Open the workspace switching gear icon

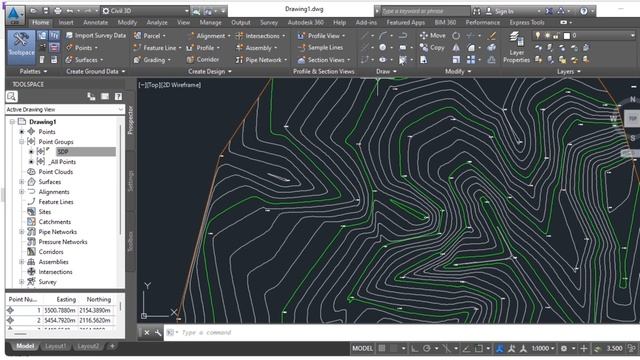coord(564,349)
